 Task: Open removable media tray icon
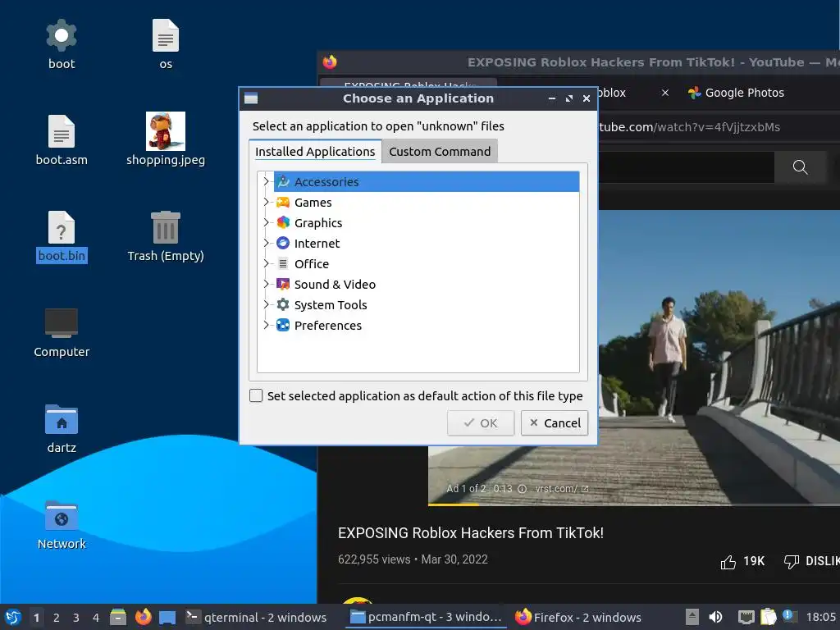point(692,617)
